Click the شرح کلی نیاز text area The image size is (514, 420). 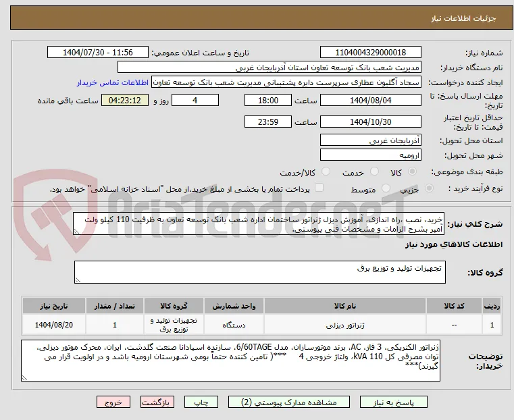click(x=259, y=224)
